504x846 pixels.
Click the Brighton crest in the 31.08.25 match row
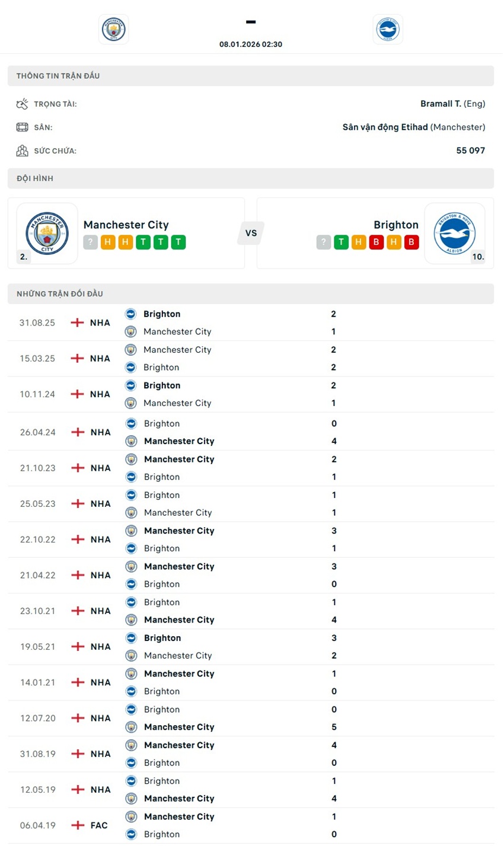[x=131, y=314]
